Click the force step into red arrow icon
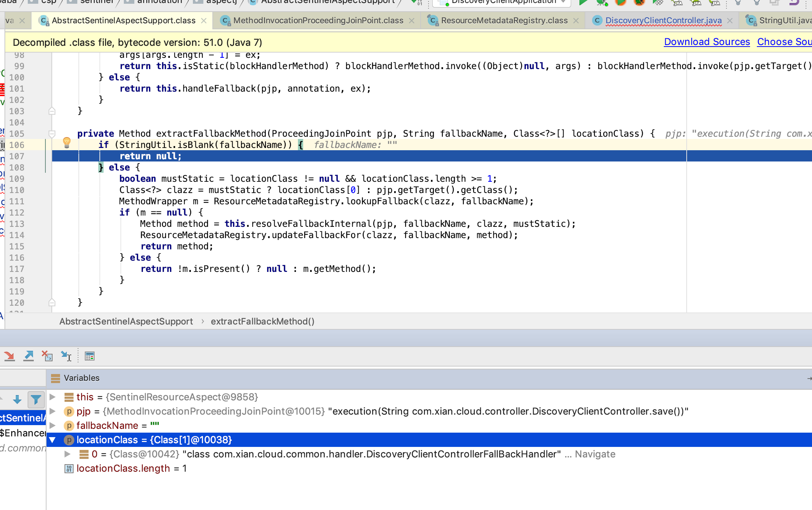Image resolution: width=812 pixels, height=510 pixels. coord(9,356)
